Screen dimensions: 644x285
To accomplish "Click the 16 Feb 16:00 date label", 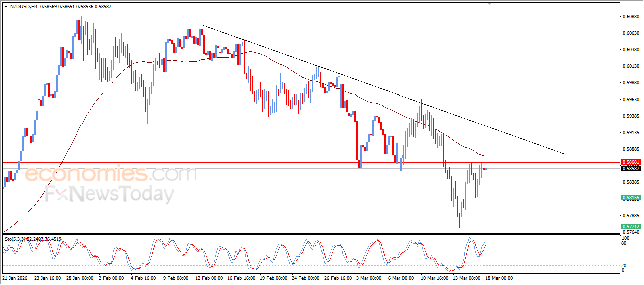I will tap(241, 278).
